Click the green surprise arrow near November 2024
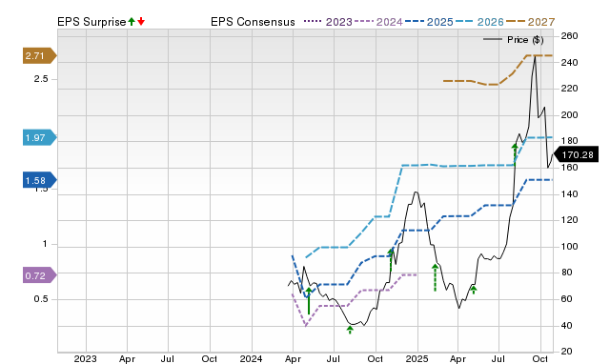Viewport: 610px width, 364px height. click(391, 260)
